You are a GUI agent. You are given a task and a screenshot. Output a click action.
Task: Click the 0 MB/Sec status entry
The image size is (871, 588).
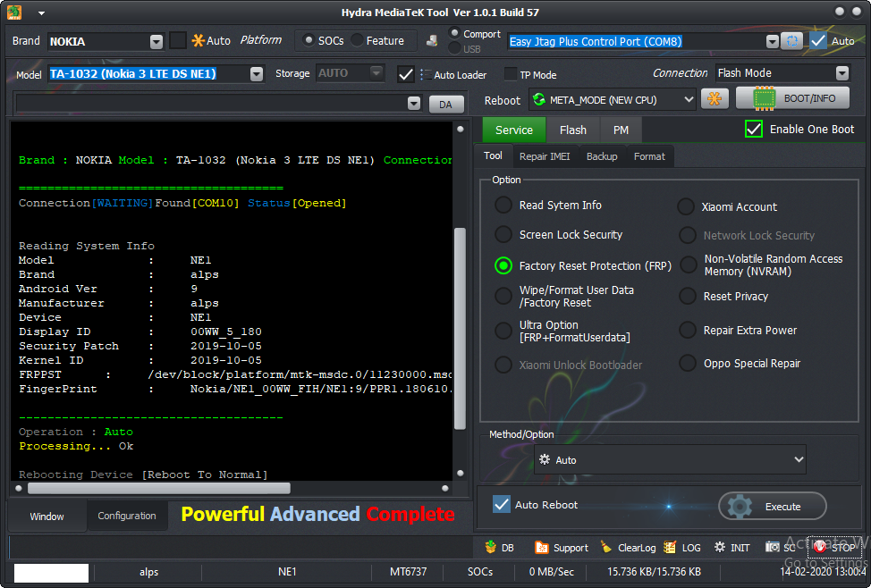click(x=551, y=572)
